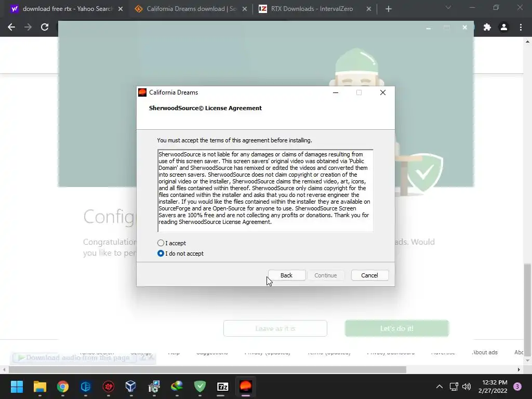The image size is (532, 399).
Task: Open the volume speaker tray icon
Action: 467,387
